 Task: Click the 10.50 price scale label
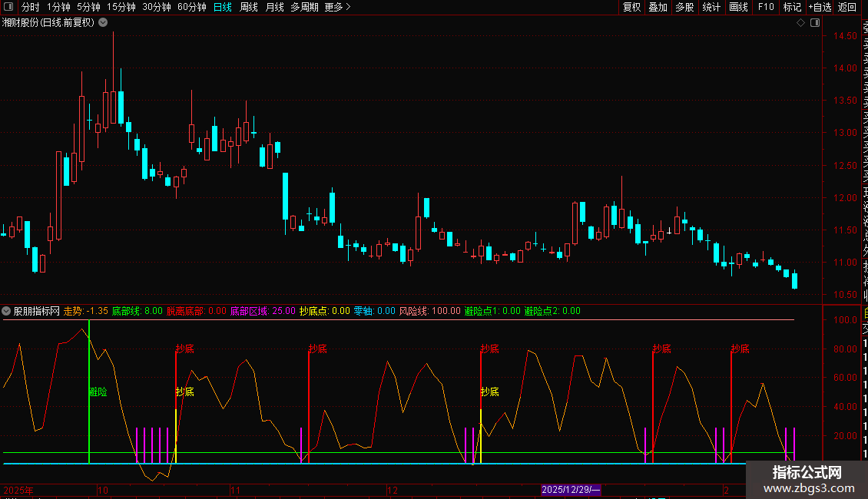845,295
